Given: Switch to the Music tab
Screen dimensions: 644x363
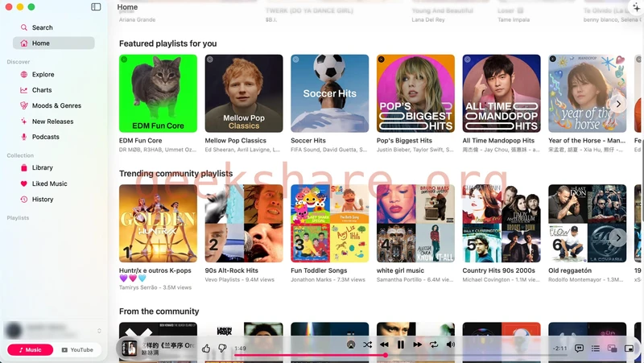Looking at the screenshot, I should (x=30, y=350).
